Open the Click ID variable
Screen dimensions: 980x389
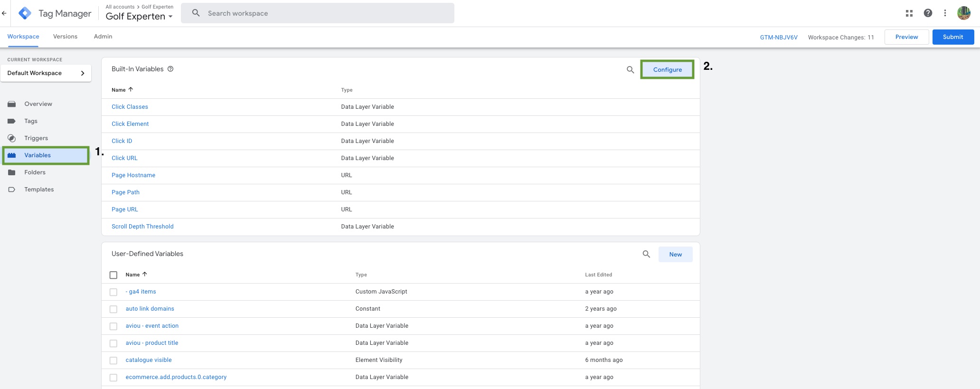pyautogui.click(x=122, y=141)
